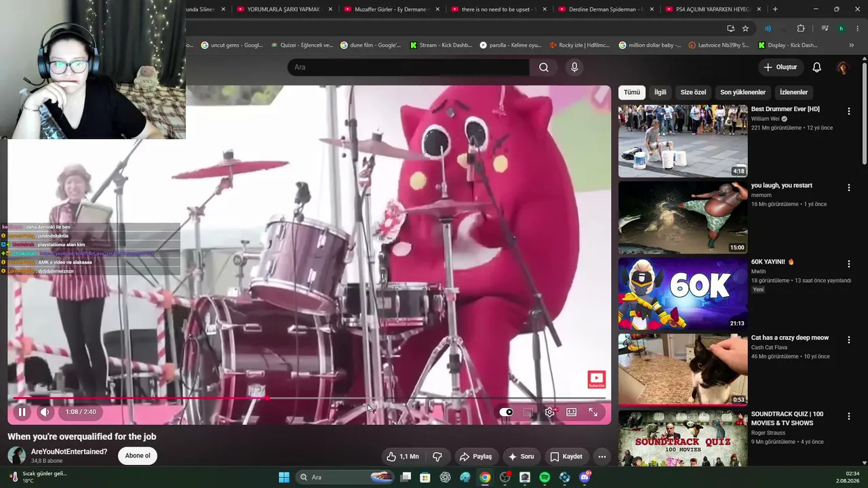Open 'SOUNDTRACK QUIZ | 100 MOVIES & TV SHOWS' title

787,418
